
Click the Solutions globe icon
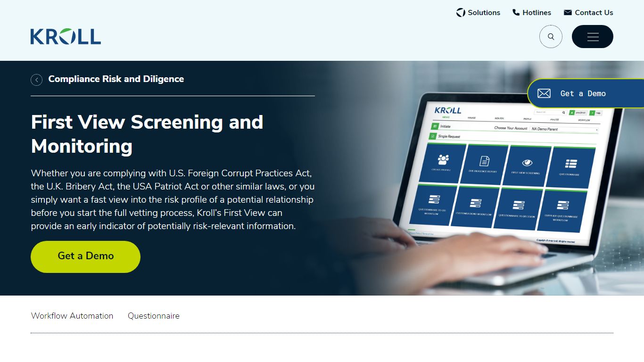[x=461, y=13]
